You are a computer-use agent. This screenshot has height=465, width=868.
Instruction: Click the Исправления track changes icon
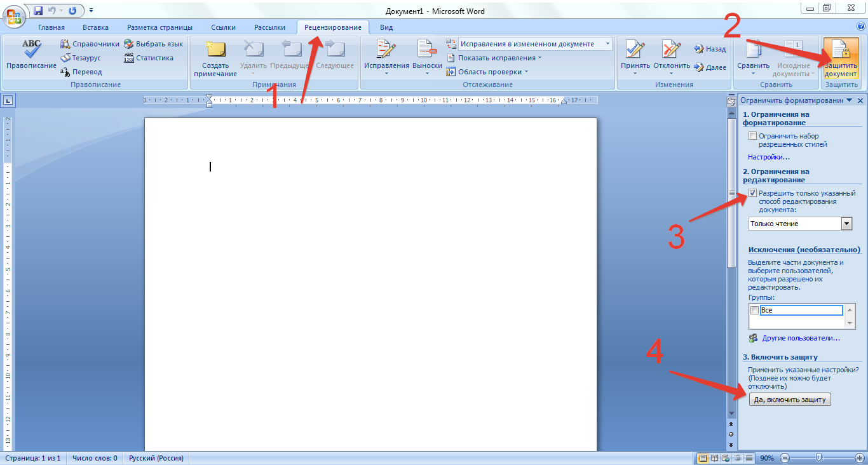386,50
